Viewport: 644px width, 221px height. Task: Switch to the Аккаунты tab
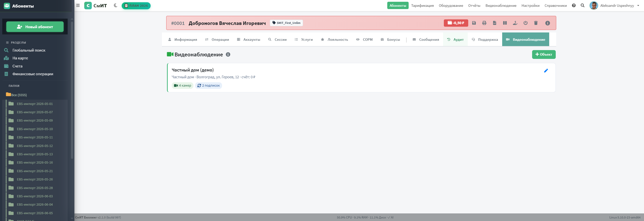(x=248, y=40)
